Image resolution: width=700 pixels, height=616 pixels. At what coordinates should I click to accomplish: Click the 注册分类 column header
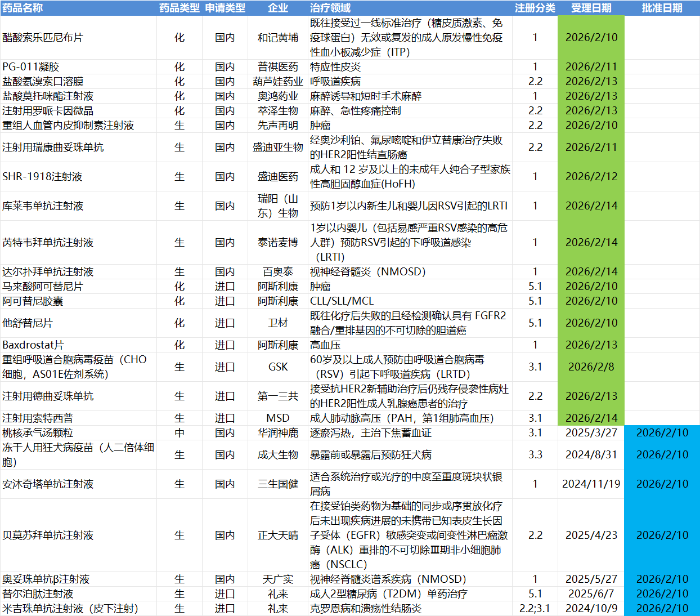(535, 8)
